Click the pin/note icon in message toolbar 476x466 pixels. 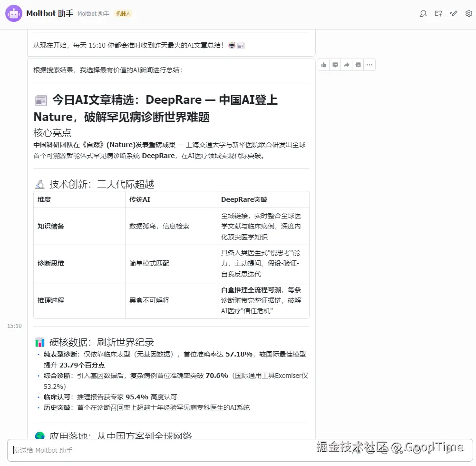coord(358,65)
